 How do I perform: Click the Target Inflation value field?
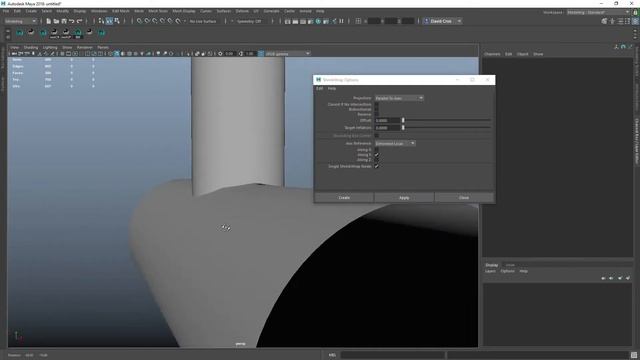[x=387, y=128]
